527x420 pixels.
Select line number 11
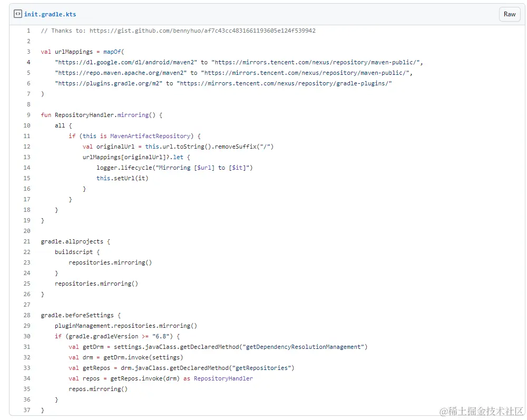tap(27, 136)
